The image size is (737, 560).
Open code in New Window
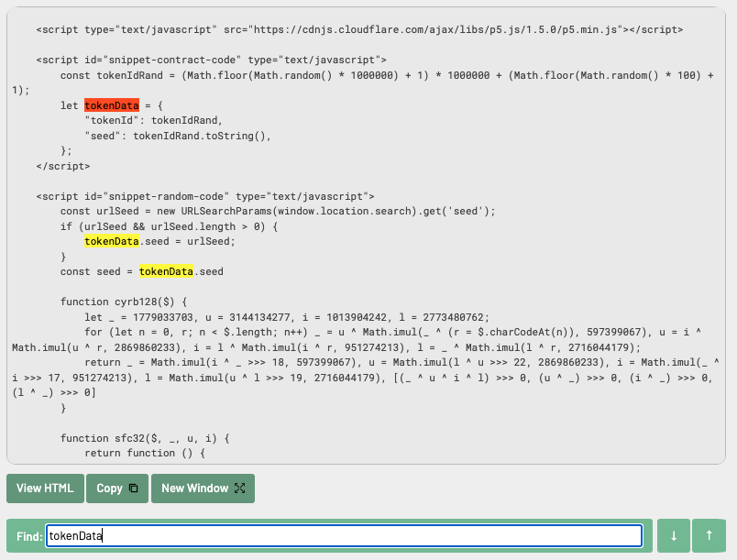point(203,489)
